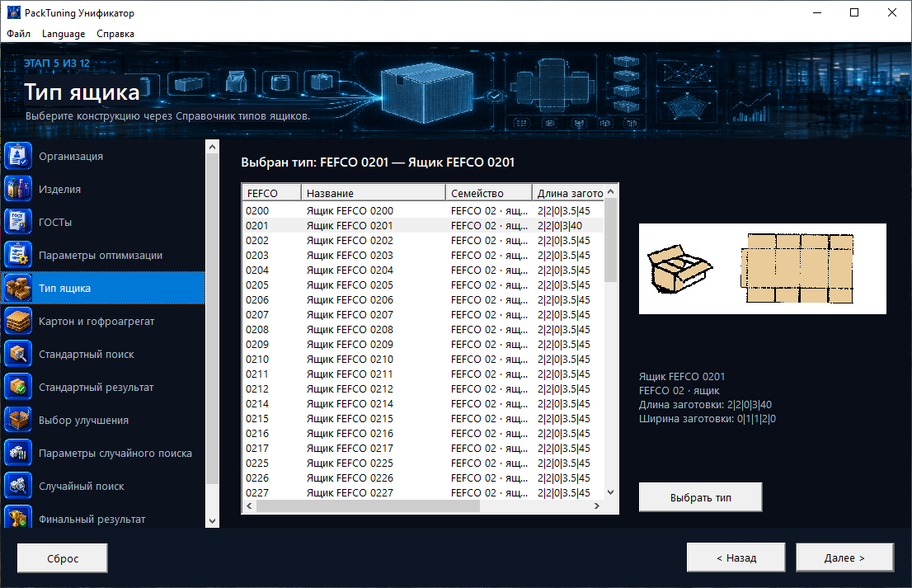The height and width of the screenshot is (588, 912).
Task: Click the Стандартный поиск magnifier icon
Action: [18, 354]
